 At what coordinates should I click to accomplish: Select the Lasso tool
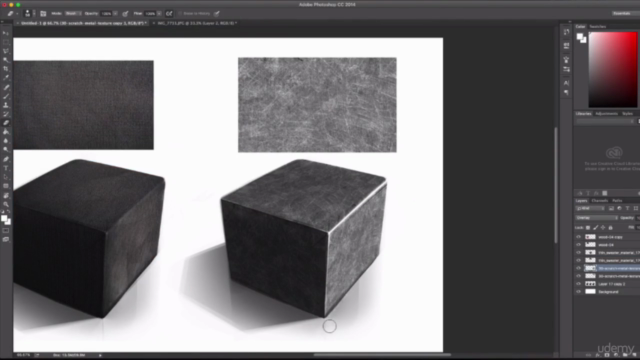click(6, 51)
